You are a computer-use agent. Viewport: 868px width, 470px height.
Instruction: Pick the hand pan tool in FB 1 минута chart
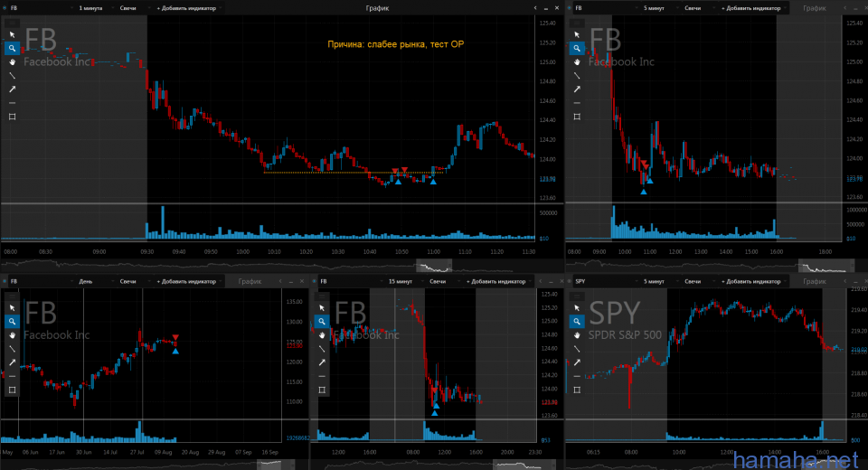pos(12,62)
